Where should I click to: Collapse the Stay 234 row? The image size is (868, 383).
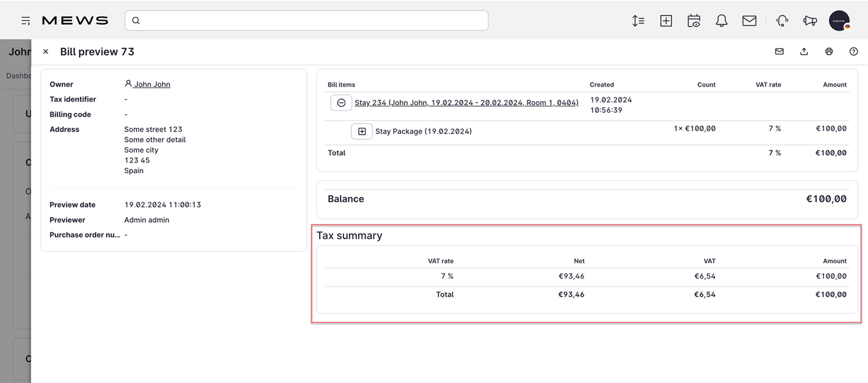pyautogui.click(x=341, y=103)
